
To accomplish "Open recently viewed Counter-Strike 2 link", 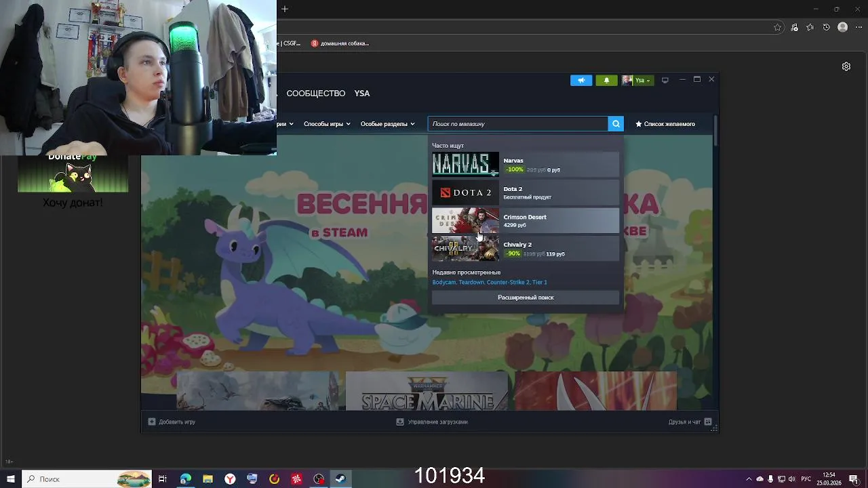I will point(508,282).
